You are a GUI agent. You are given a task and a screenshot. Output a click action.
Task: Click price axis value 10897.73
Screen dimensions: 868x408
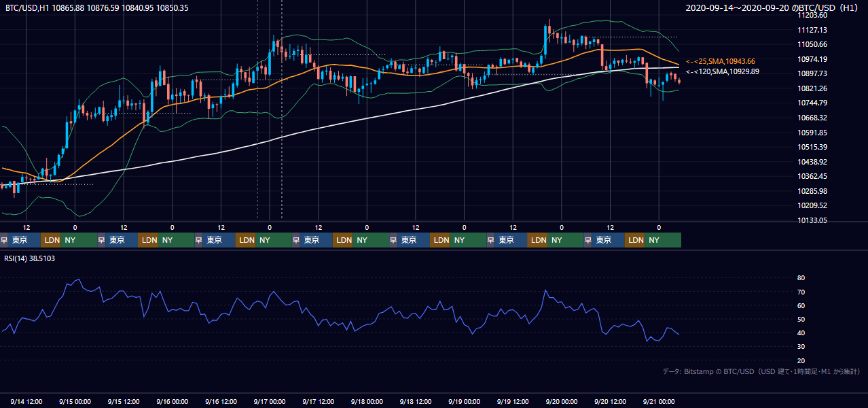click(812, 73)
